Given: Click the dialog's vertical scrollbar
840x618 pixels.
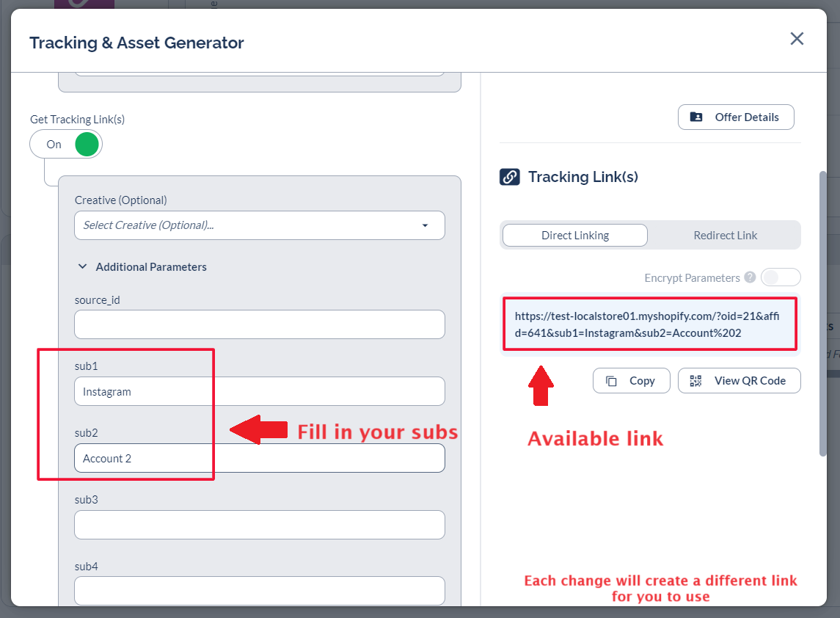Looking at the screenshot, I should 823,316.
